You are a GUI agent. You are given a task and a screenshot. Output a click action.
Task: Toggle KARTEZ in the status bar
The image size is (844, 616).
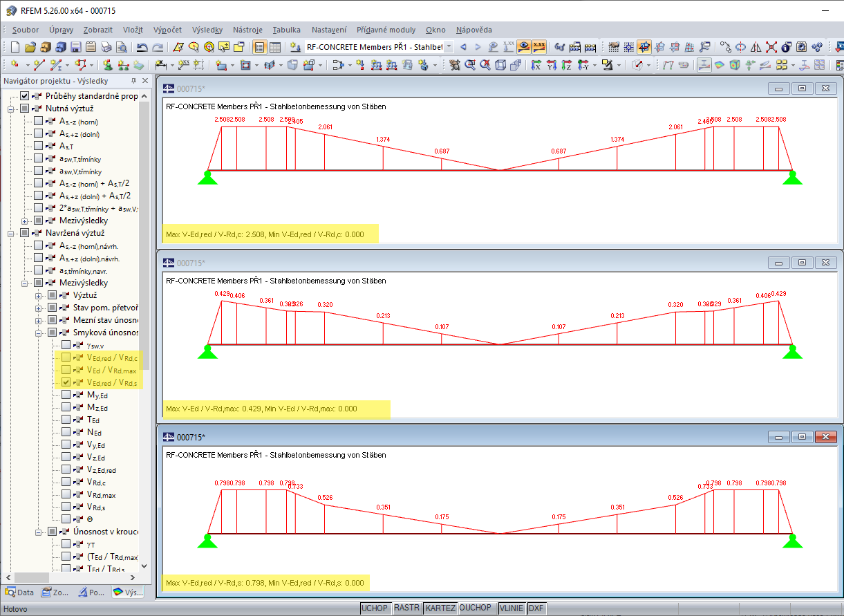[x=440, y=608]
